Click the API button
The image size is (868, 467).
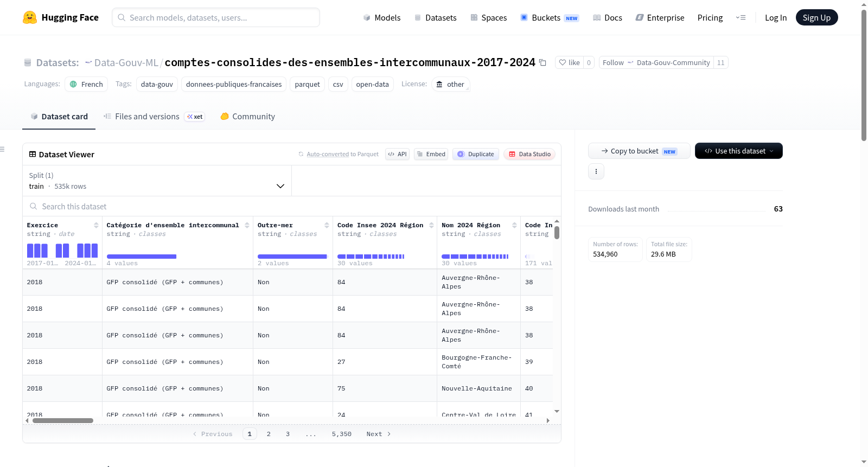click(x=397, y=154)
